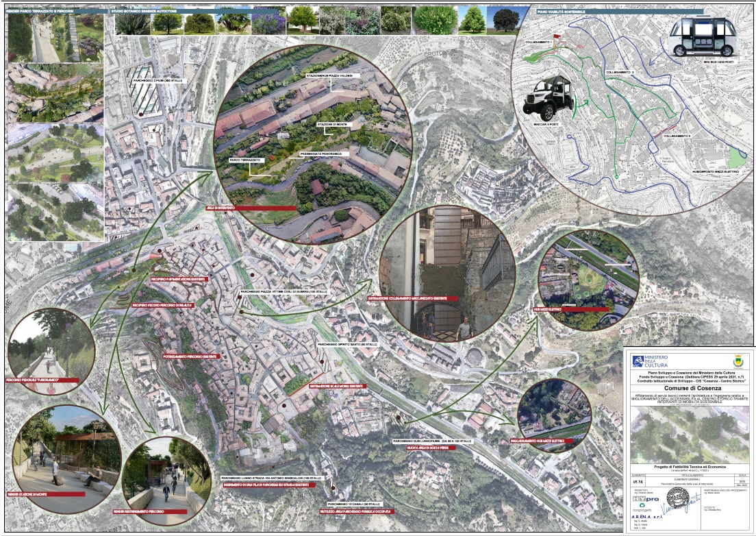Click the Comune di Cosenza title text
756x536 pixels.
[x=687, y=389]
